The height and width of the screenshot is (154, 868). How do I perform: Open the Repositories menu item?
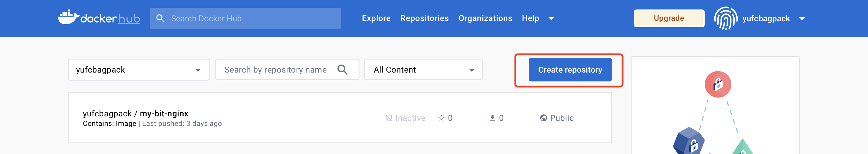pos(424,18)
